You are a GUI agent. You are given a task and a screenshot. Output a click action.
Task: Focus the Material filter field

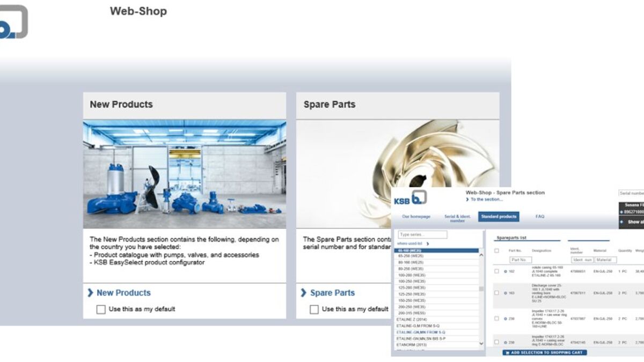coord(606,260)
